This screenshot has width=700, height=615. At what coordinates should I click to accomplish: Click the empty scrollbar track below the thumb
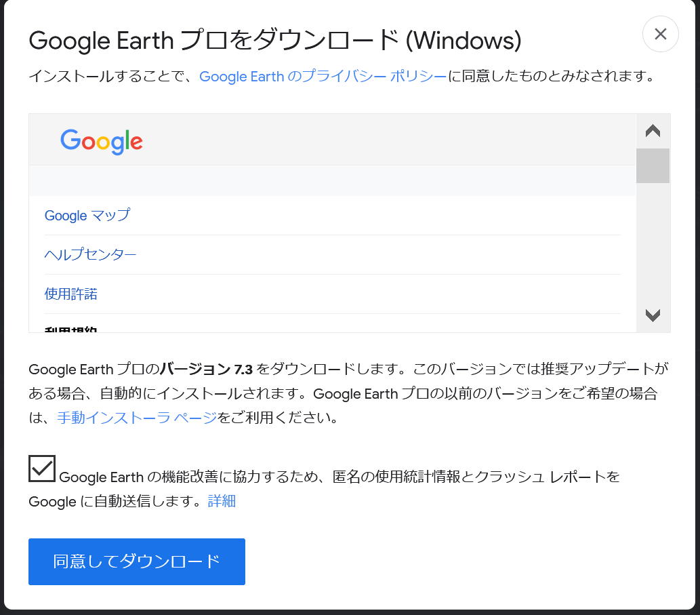pyautogui.click(x=653, y=245)
